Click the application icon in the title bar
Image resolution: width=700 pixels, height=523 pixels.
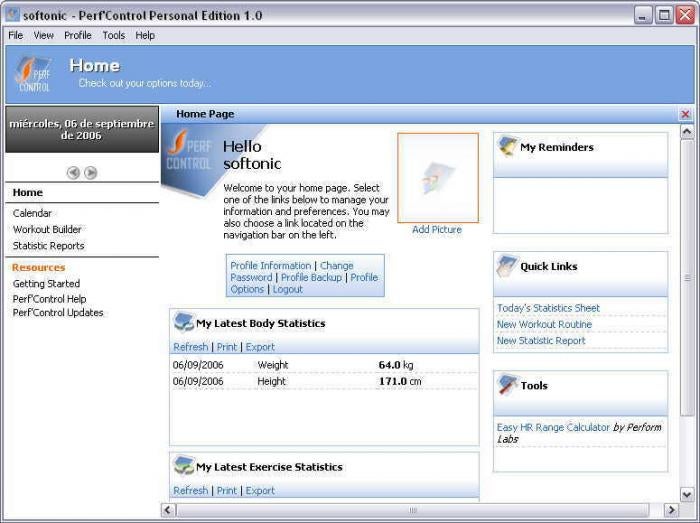[x=12, y=14]
